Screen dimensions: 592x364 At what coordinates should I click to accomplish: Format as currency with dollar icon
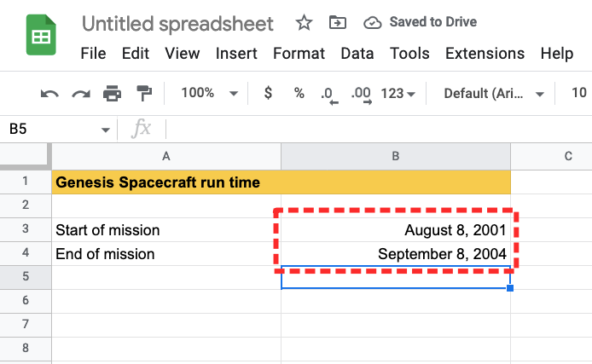(x=268, y=93)
